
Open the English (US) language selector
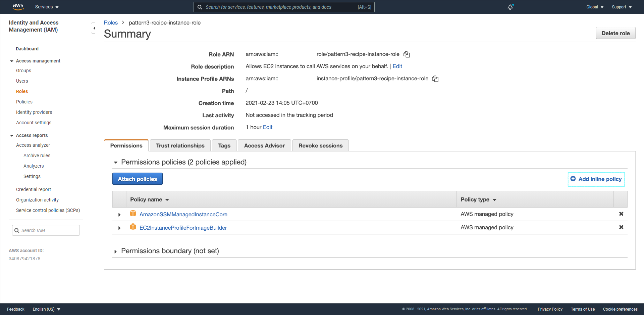46,309
